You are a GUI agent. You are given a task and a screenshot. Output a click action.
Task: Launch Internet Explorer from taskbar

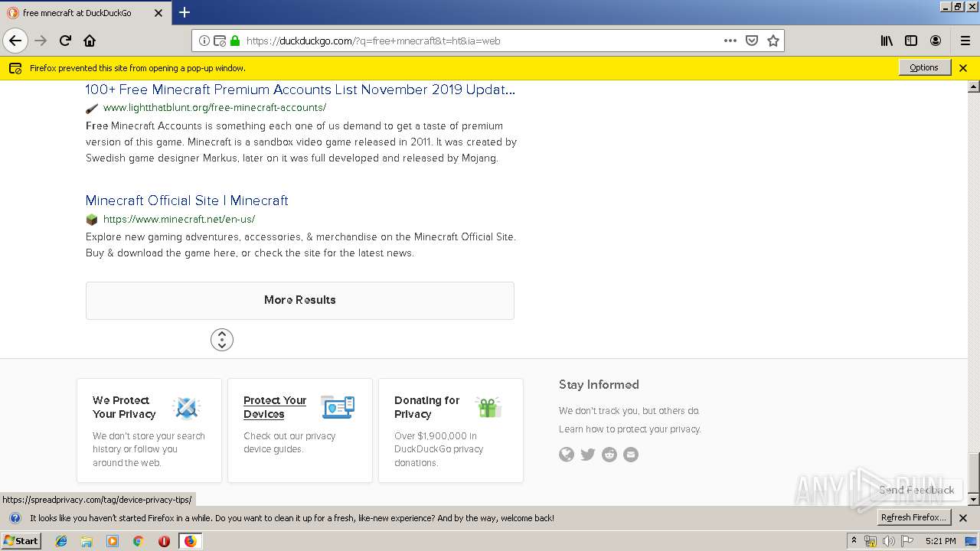pyautogui.click(x=61, y=541)
